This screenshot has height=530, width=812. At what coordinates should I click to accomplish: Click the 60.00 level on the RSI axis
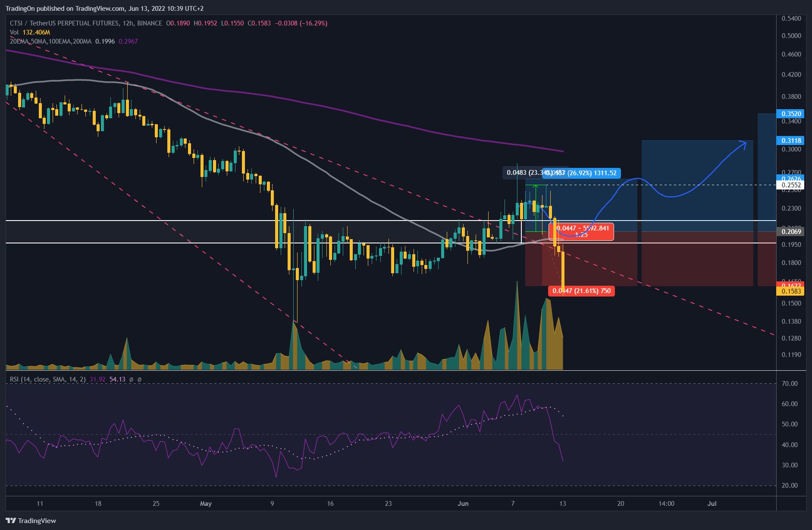coord(790,404)
